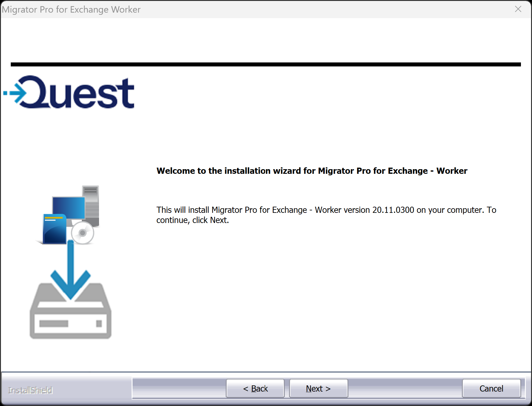Click the window title 'Migrator Pro for Exchange Worker'

point(71,10)
